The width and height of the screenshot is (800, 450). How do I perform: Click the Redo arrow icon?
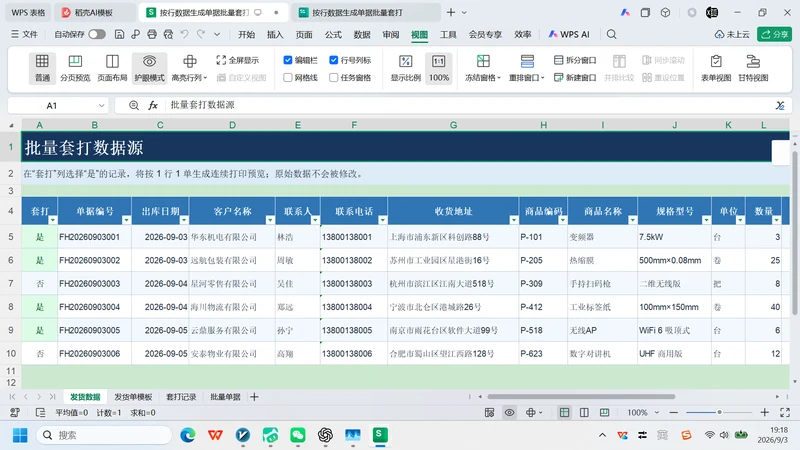pos(201,34)
